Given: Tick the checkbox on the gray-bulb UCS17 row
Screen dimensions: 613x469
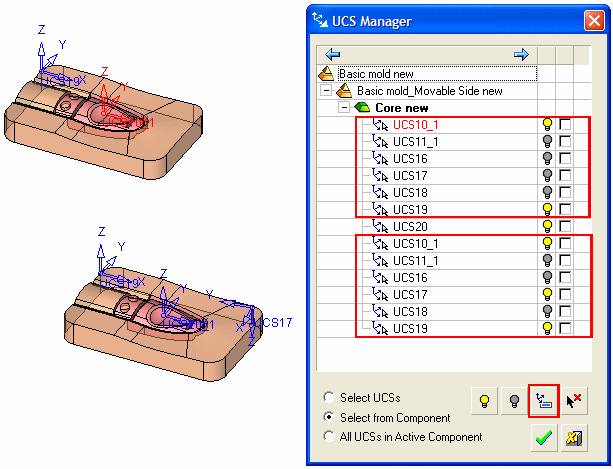Looking at the screenshot, I should [x=565, y=175].
